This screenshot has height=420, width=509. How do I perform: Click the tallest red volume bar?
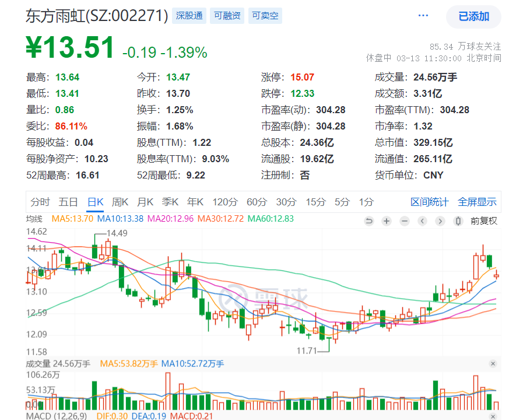[168, 391]
